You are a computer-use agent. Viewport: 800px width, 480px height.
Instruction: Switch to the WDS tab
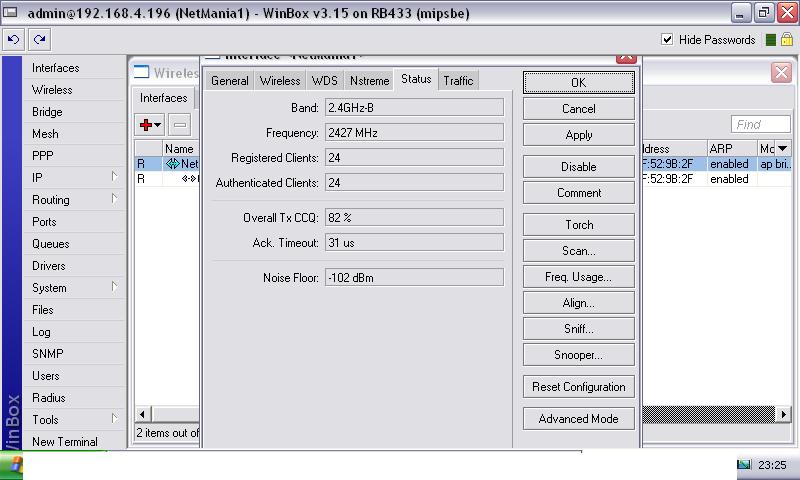tap(324, 81)
